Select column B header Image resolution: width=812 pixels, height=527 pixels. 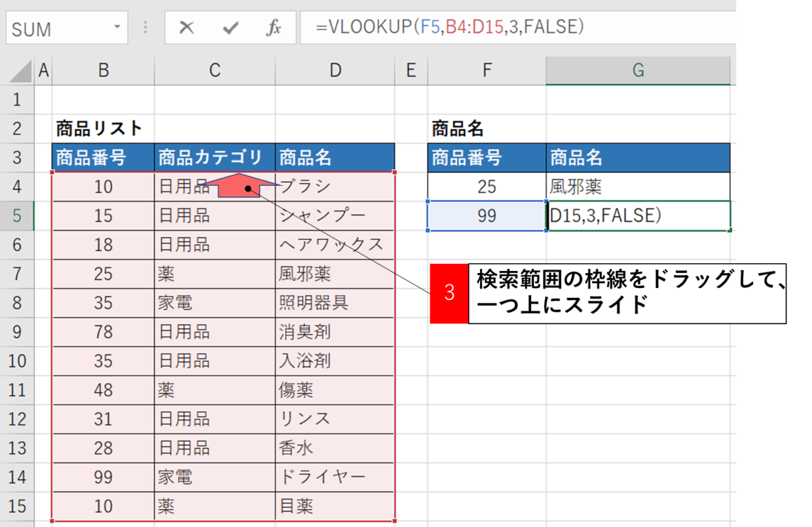(103, 71)
